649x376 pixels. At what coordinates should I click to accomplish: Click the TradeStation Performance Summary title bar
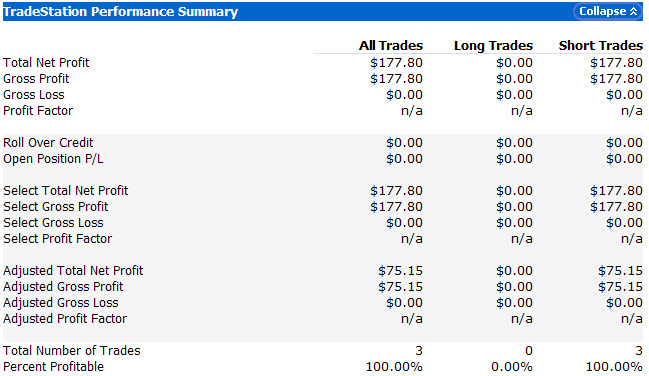pos(323,12)
